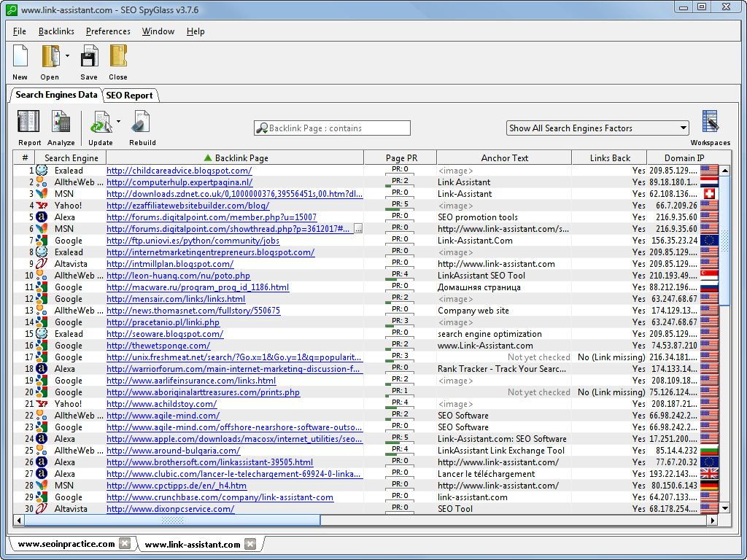This screenshot has width=747, height=560.
Task: Open the Backlinks menu
Action: pyautogui.click(x=56, y=31)
